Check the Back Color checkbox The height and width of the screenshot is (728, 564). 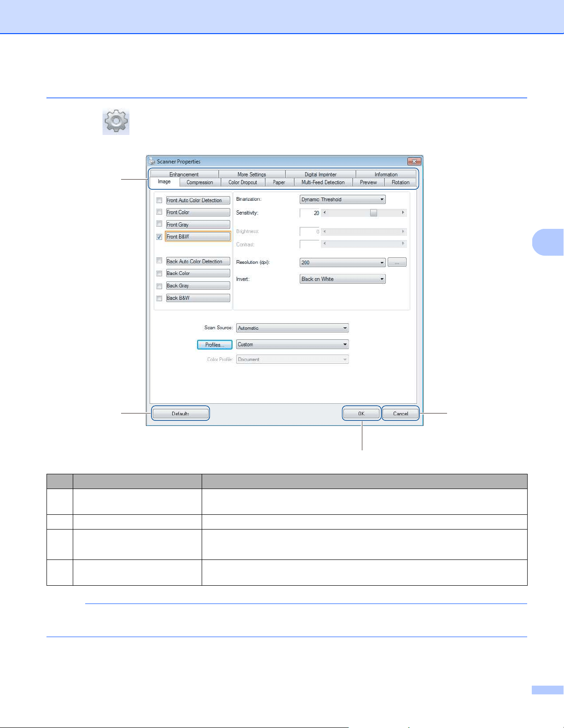click(159, 274)
